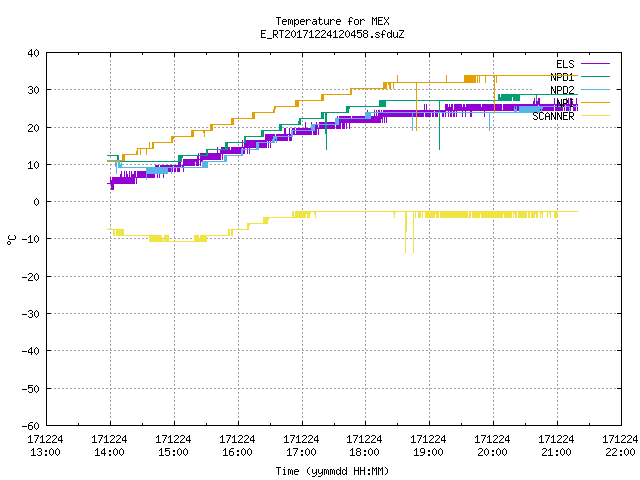Click the y-axis label 10
The width and height of the screenshot is (640, 480).
tap(33, 165)
